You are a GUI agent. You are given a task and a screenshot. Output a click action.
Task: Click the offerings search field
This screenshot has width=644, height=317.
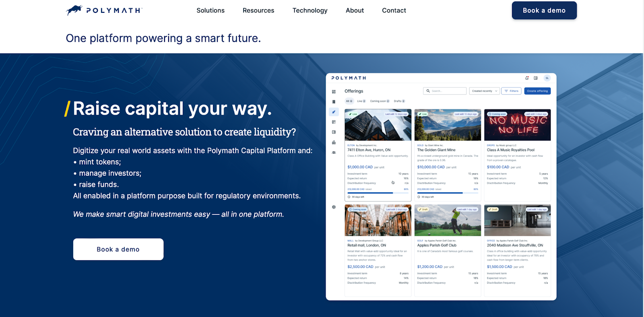[445, 91]
